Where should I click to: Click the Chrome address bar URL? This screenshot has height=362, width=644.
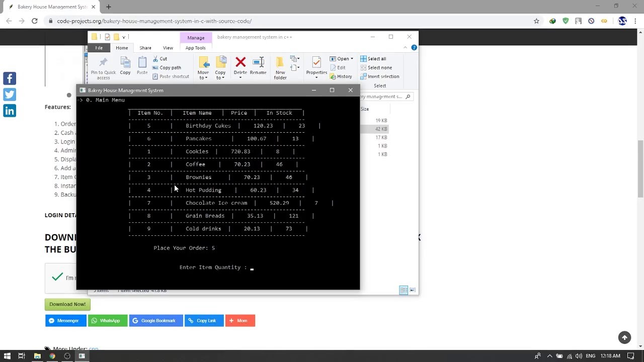pos(154,21)
